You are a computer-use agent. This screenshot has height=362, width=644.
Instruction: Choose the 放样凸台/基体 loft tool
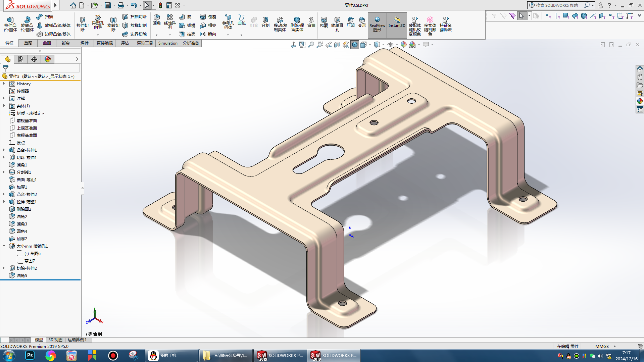[x=54, y=25]
